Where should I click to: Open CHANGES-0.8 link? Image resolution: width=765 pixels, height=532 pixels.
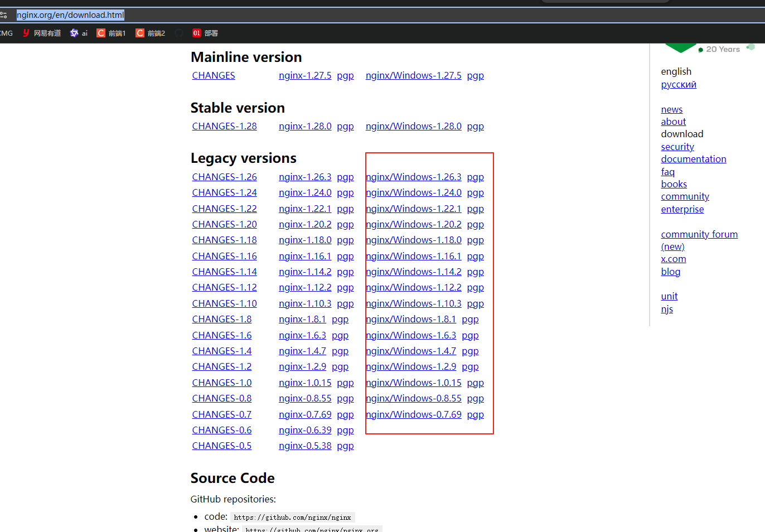point(221,398)
